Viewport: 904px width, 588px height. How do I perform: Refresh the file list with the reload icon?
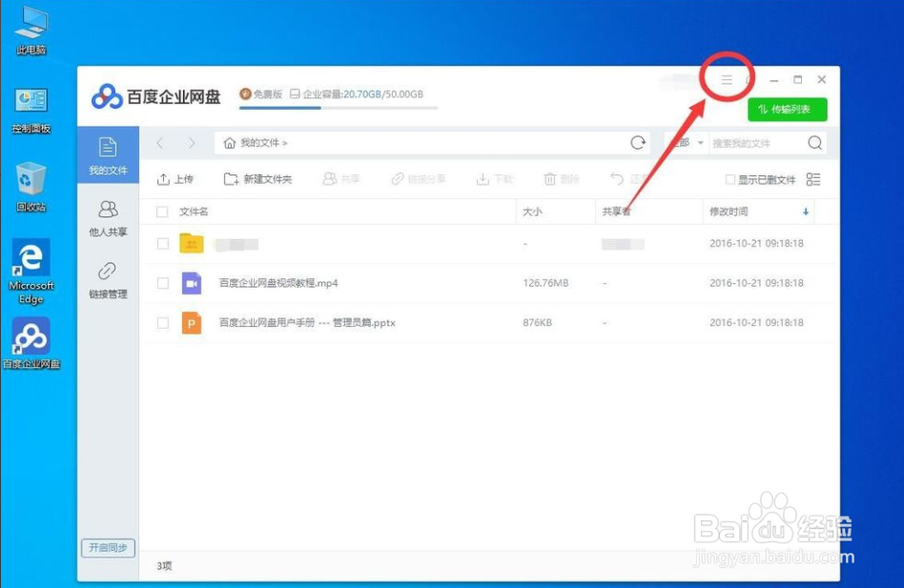[638, 141]
